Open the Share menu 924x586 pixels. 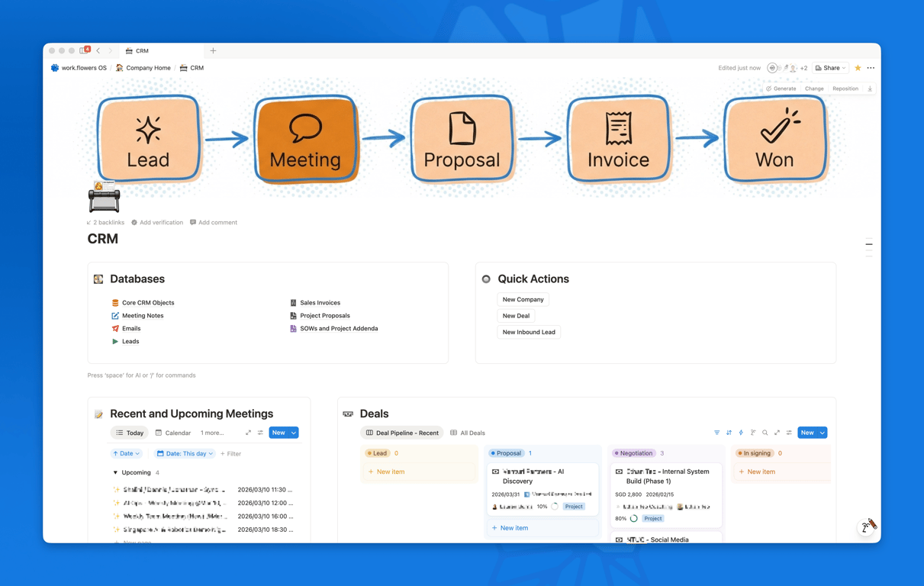coord(830,68)
